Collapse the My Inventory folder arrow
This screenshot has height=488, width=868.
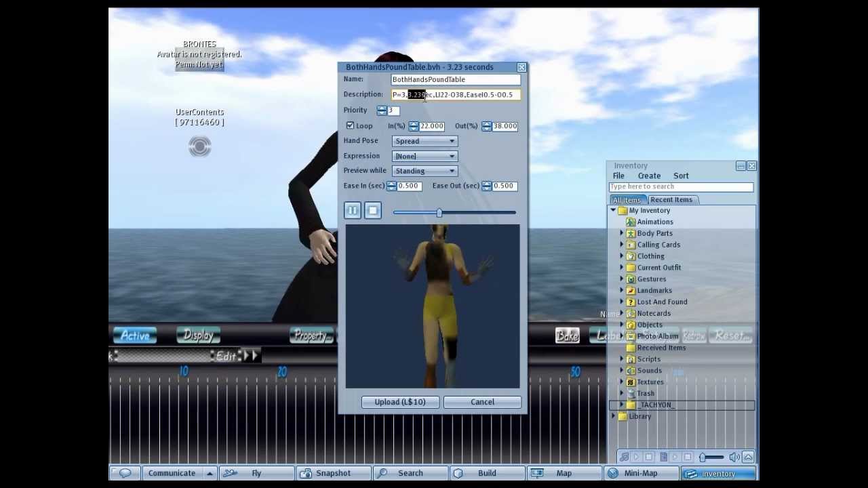click(x=613, y=211)
